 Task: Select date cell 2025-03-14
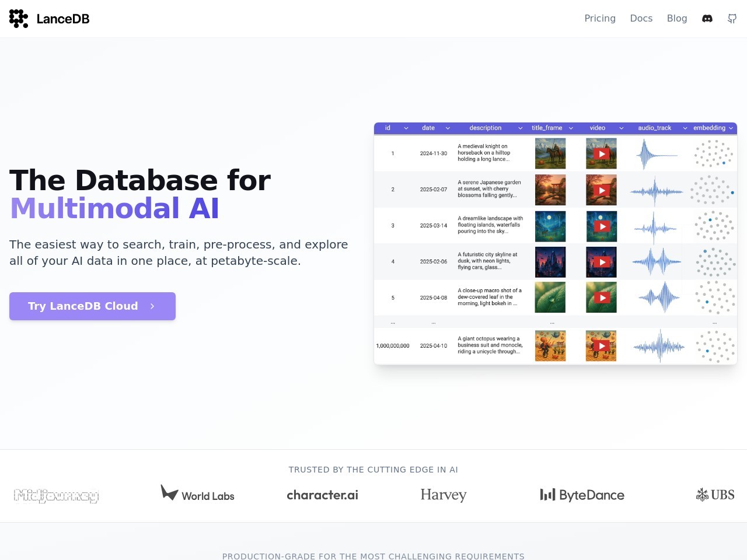pos(434,226)
